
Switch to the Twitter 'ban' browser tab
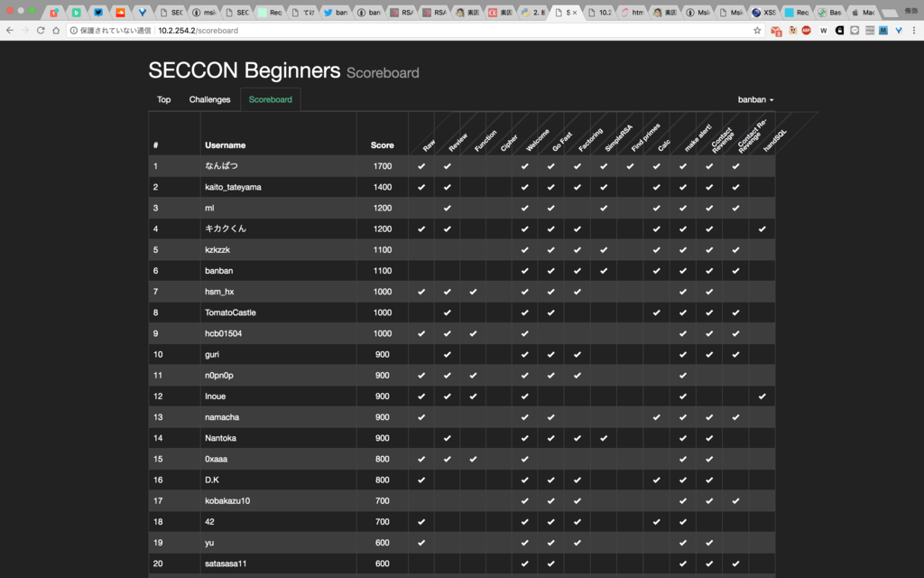pos(337,12)
